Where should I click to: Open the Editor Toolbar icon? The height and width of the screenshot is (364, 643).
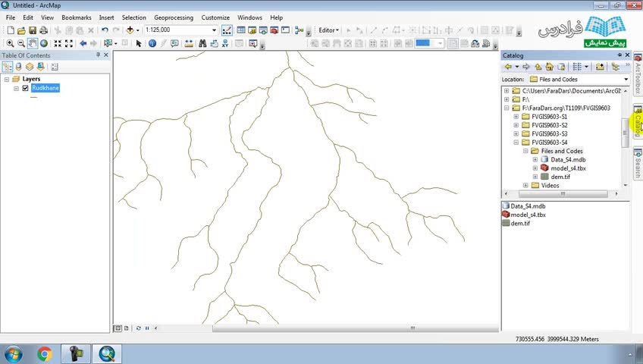click(x=227, y=30)
